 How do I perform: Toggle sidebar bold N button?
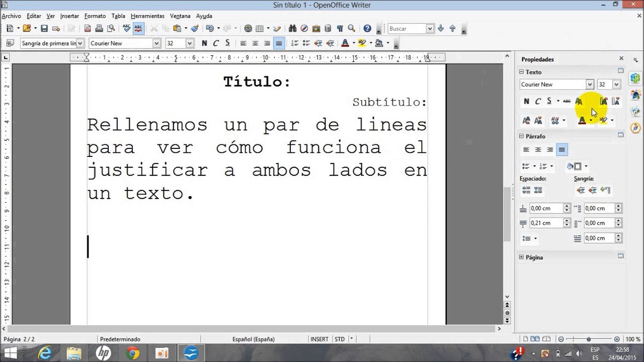(526, 101)
